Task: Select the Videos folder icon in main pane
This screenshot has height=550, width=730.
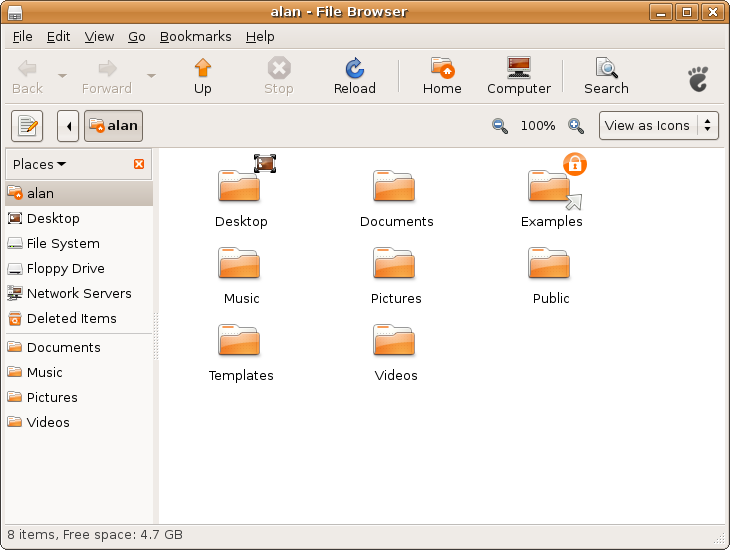Action: coord(394,340)
